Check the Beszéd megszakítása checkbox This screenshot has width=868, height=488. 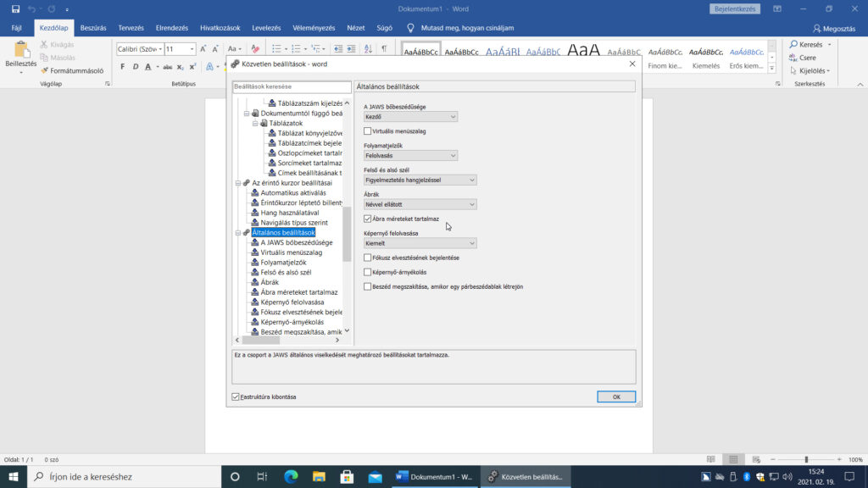(368, 286)
